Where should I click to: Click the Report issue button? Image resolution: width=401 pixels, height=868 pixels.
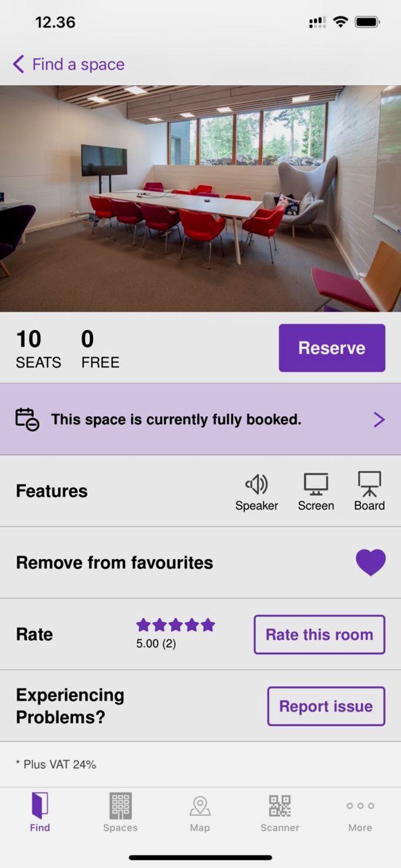coord(326,706)
